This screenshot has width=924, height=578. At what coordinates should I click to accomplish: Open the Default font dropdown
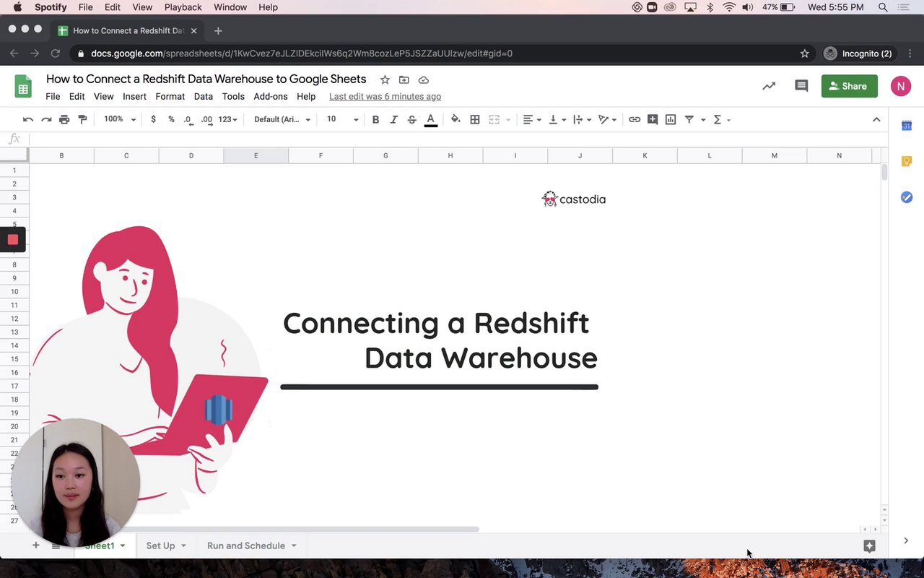282,119
